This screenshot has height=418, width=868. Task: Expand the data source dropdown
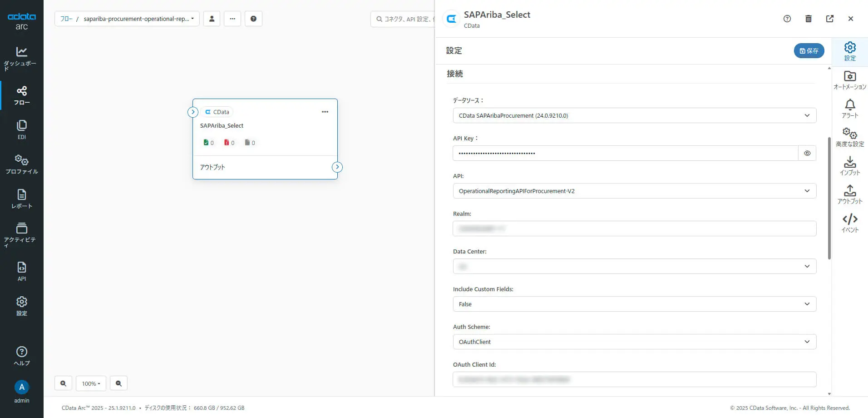pos(634,115)
